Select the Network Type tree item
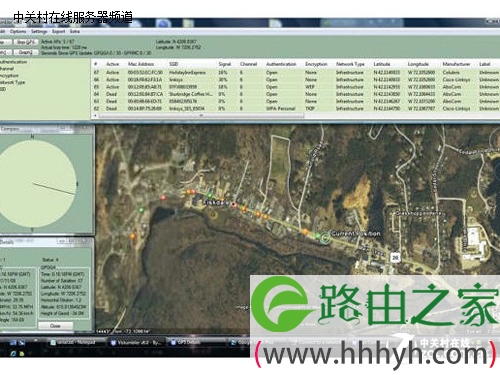500x375 pixels. click(13, 82)
